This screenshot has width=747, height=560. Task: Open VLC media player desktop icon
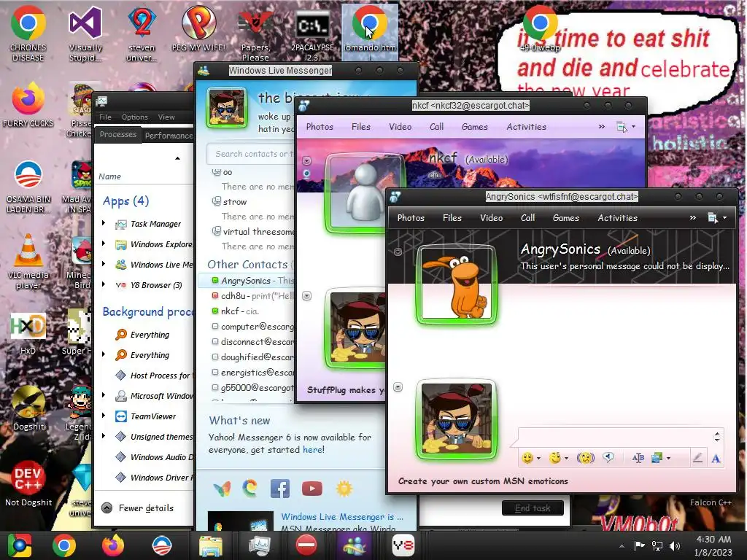(28, 262)
